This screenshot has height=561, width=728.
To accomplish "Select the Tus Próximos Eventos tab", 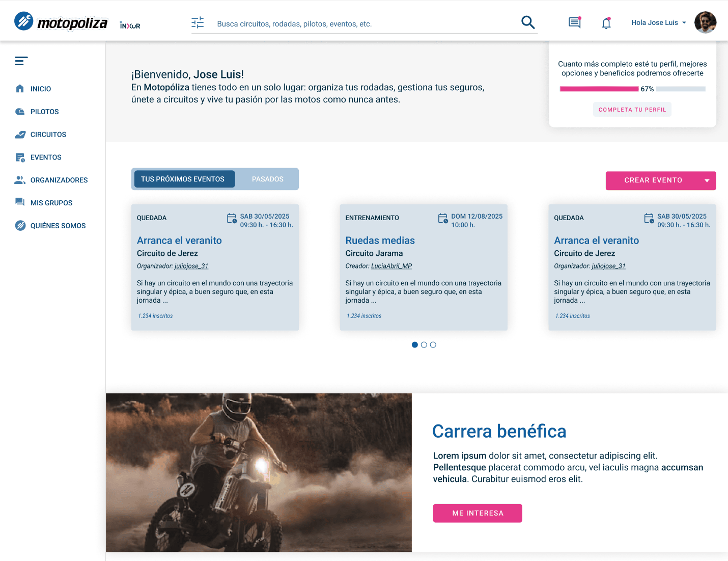I will 183,179.
